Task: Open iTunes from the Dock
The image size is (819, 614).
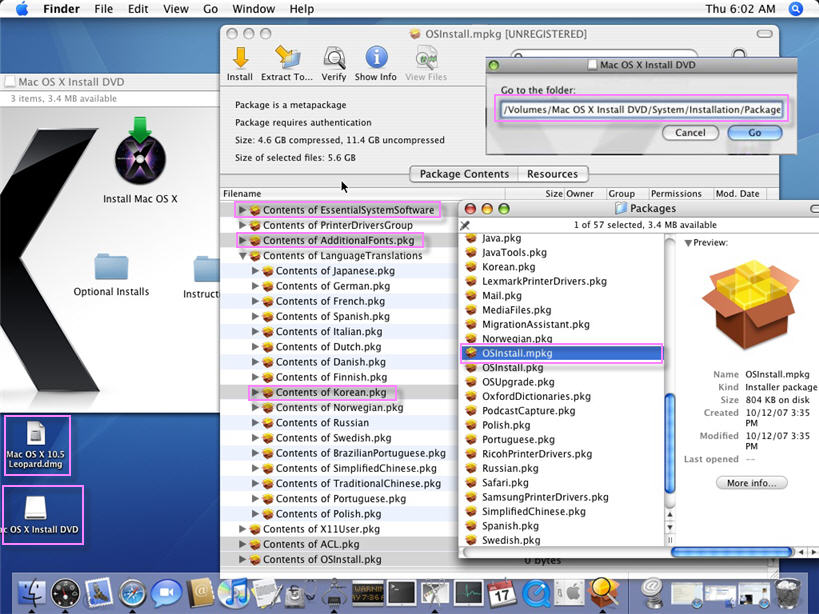Action: click(233, 593)
